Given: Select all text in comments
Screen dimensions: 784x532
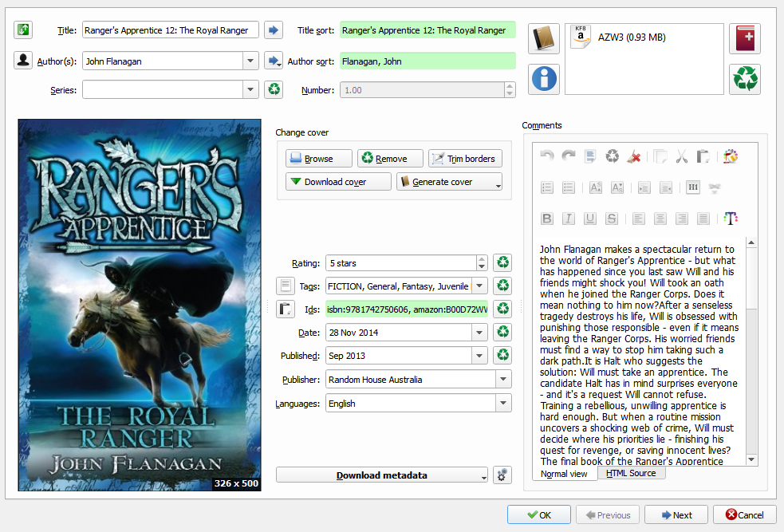Looking at the screenshot, I should click(590, 156).
